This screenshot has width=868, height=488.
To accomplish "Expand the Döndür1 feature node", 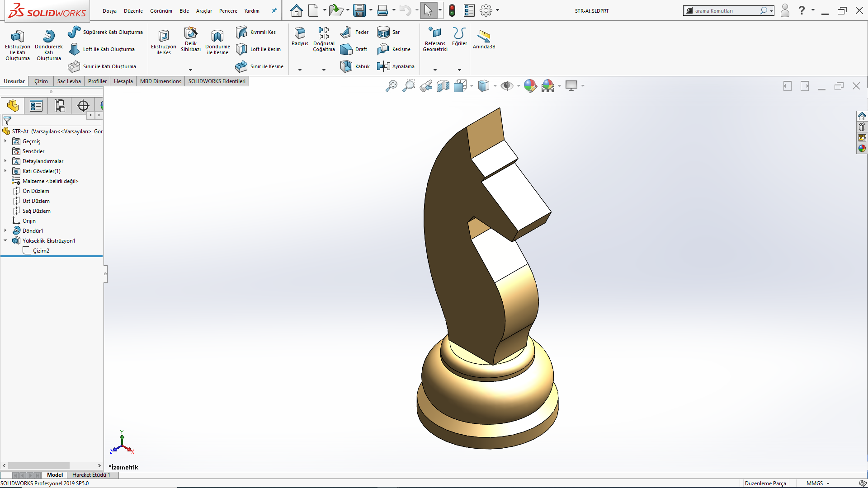I will point(5,230).
